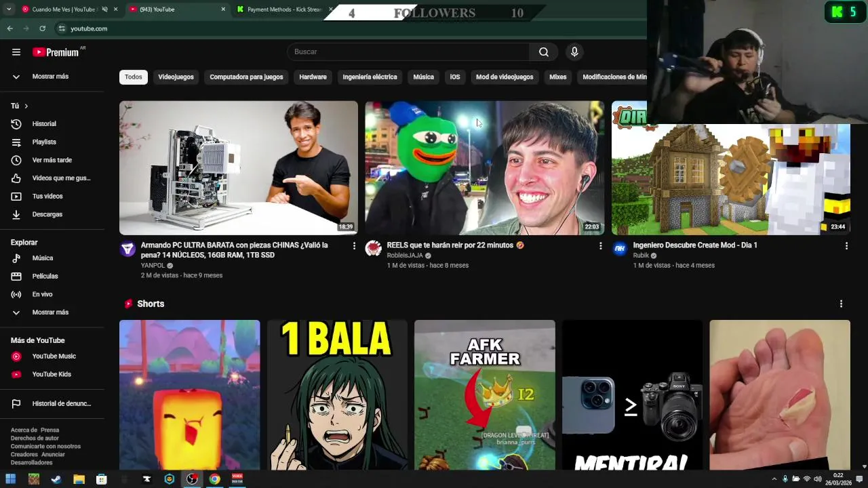Screen dimensions: 868x488
Task: Play the AFK FARMER short
Action: click(x=485, y=395)
